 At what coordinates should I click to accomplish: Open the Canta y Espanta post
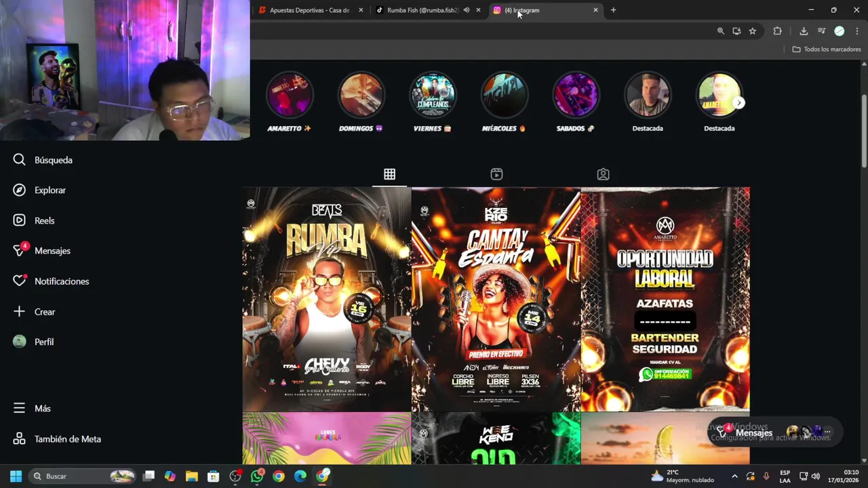[x=496, y=299]
